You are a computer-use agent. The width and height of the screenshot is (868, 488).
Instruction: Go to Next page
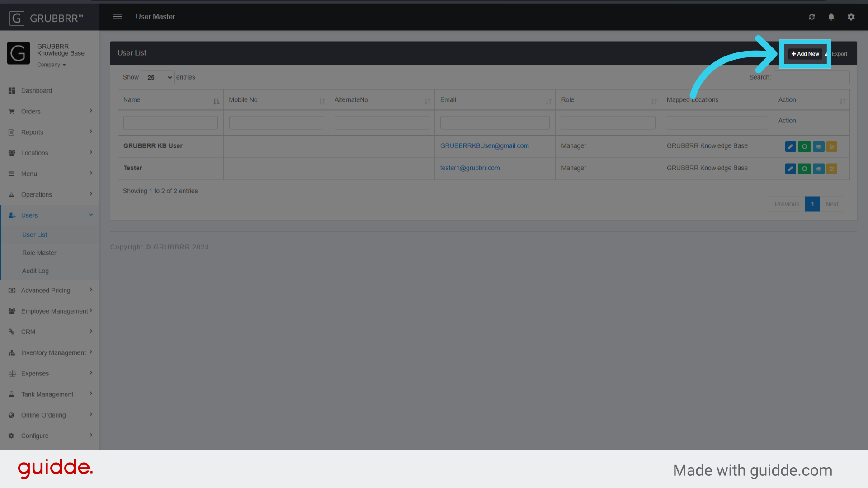point(832,204)
